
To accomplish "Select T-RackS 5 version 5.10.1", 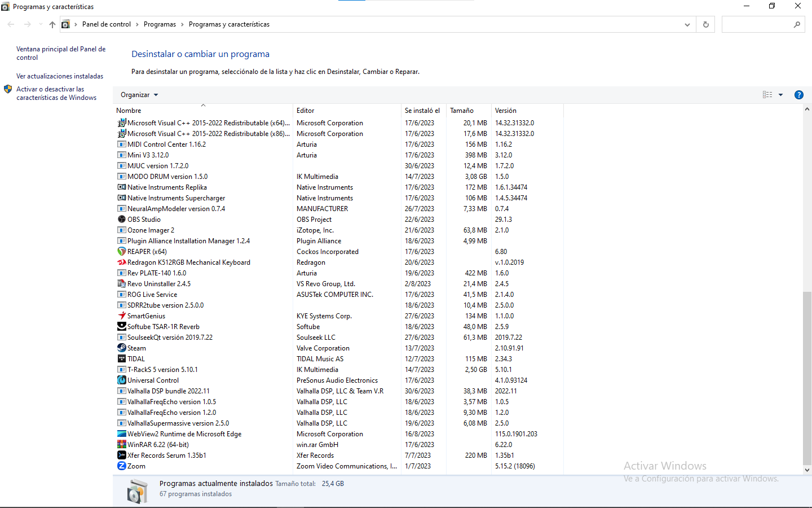I will click(338, 370).
